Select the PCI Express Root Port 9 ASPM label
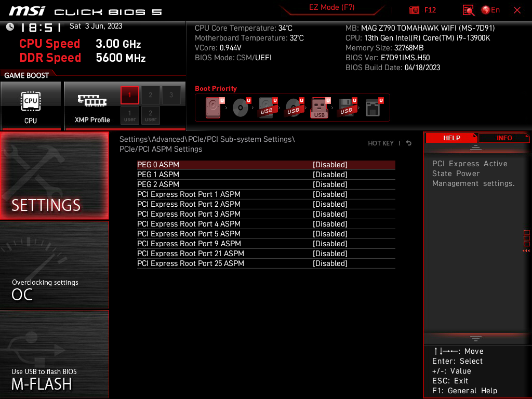This screenshot has height=399, width=532. 189,243
